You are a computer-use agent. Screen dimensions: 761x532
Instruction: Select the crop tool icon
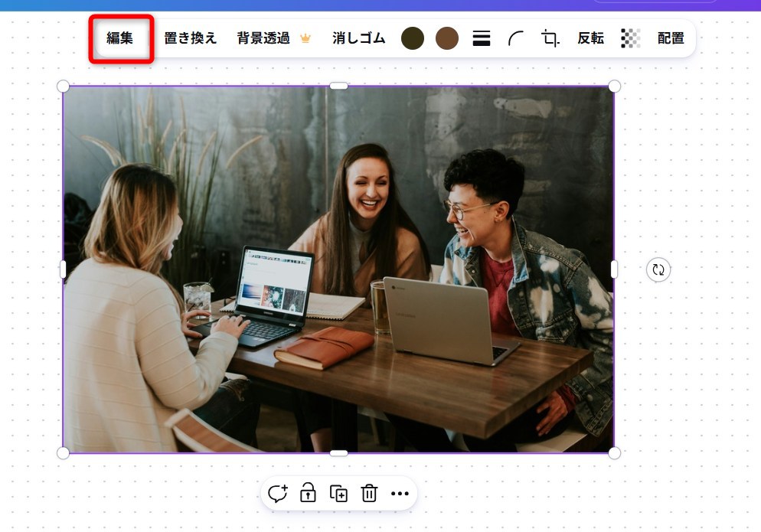[x=550, y=38]
